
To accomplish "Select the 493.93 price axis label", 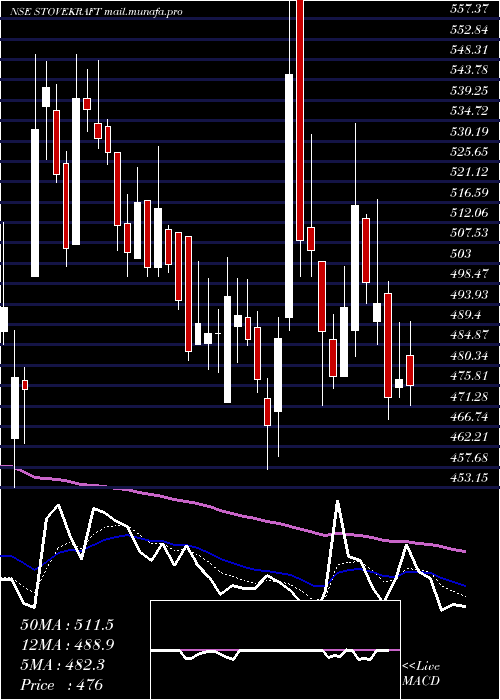I will tap(469, 294).
